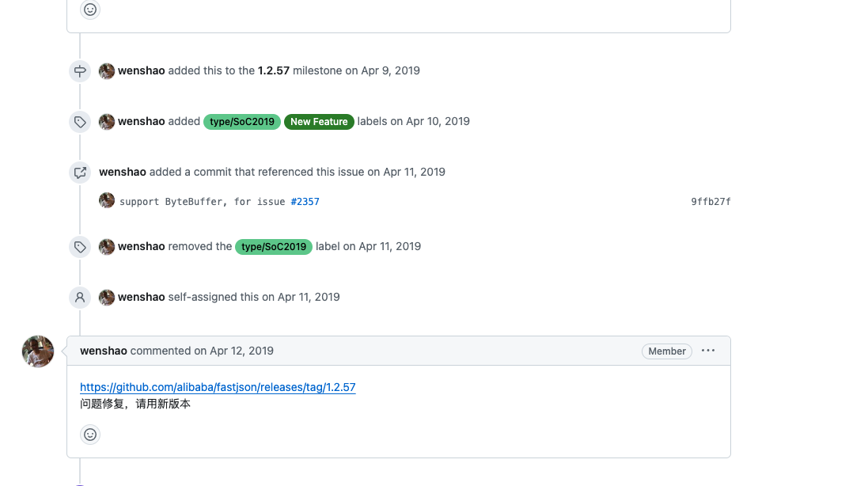Click wenshao's large profile avatar
This screenshot has height=486, width=868.
tap(37, 351)
